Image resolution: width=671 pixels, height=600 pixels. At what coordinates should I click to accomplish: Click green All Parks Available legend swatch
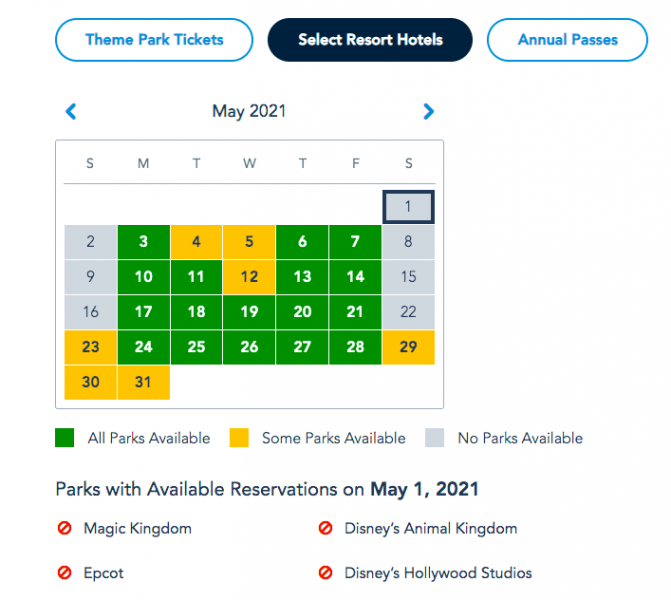click(66, 438)
